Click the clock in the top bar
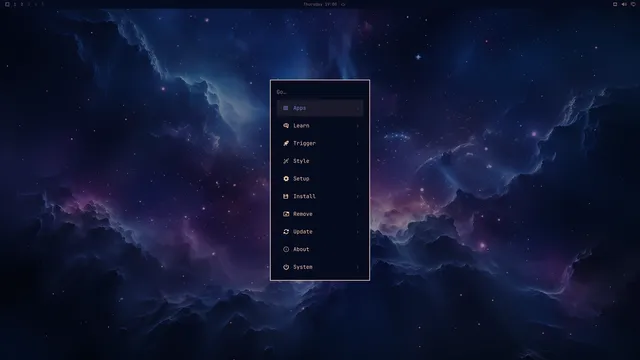The width and height of the screenshot is (640, 360). (320, 4)
